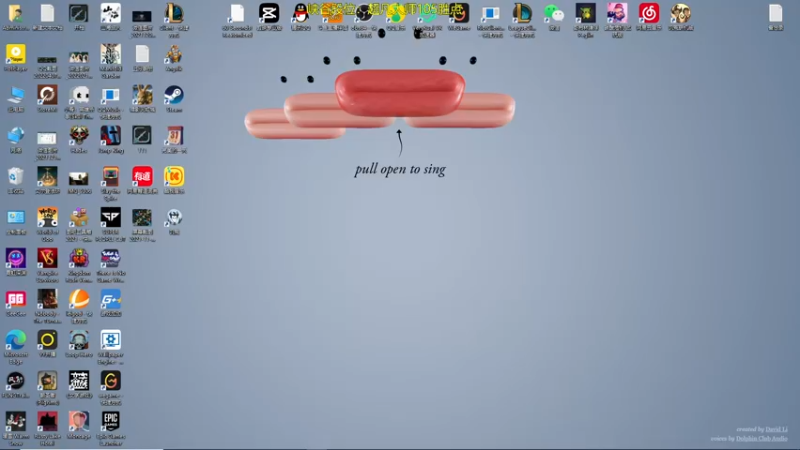Open the Dolphin Club Audio link

click(761, 439)
